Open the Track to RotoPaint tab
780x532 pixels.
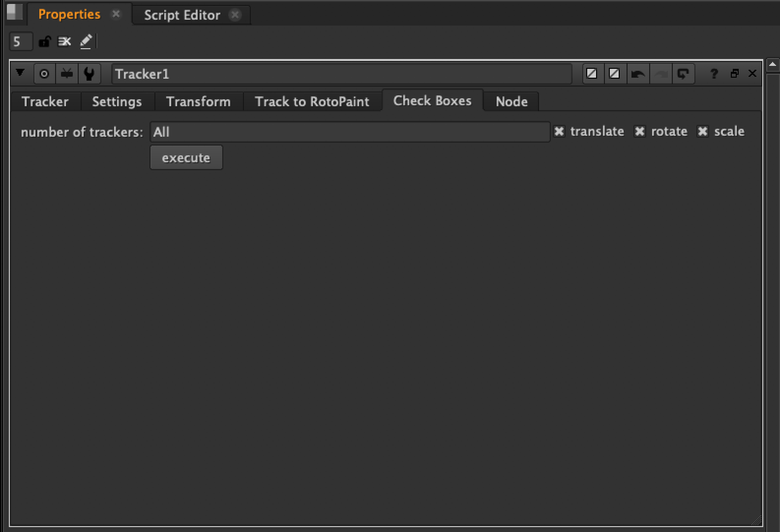tap(312, 101)
